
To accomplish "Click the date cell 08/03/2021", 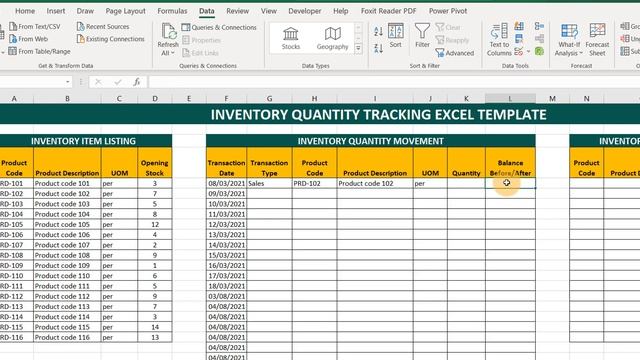I will [x=227, y=183].
